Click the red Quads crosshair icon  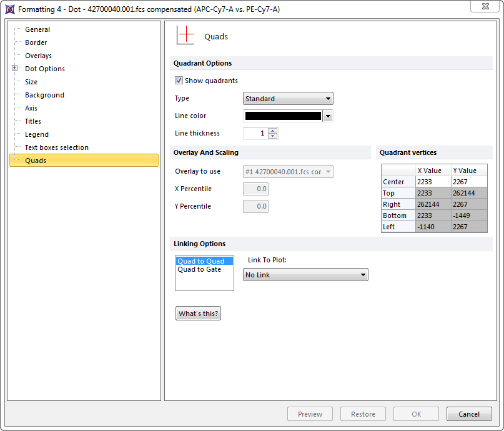point(185,36)
